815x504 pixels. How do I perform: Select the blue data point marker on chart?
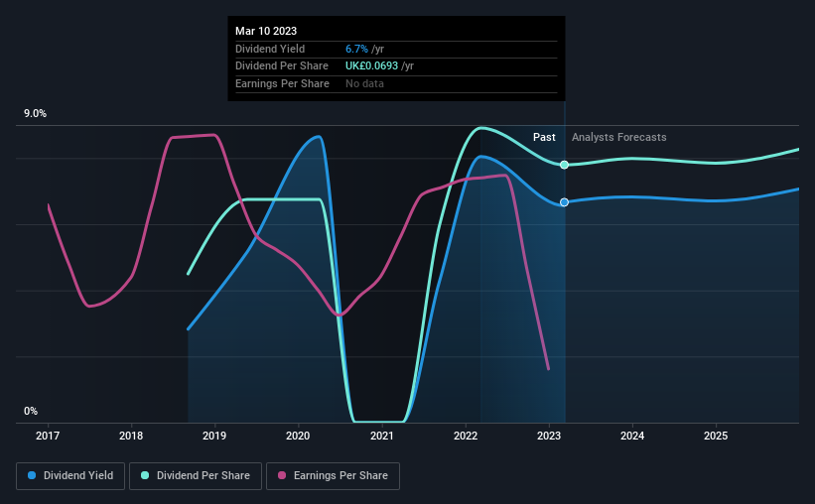click(x=564, y=202)
